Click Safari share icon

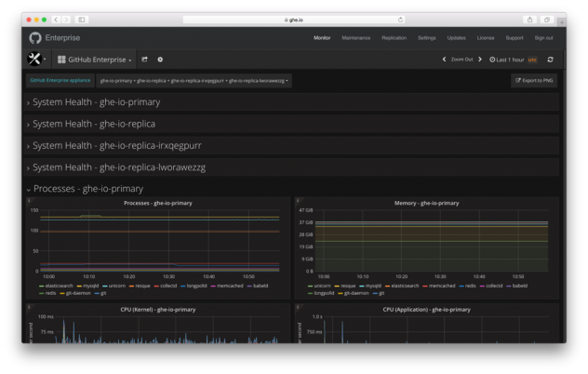pyautogui.click(x=530, y=20)
